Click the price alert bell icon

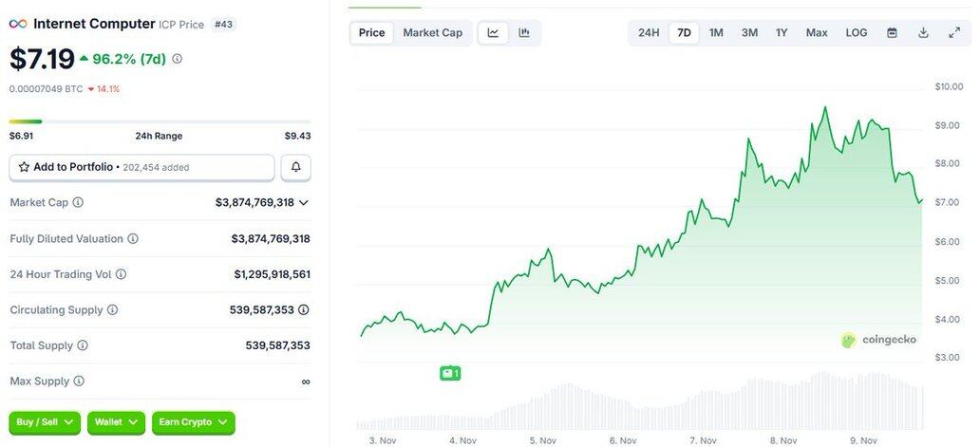tap(295, 167)
